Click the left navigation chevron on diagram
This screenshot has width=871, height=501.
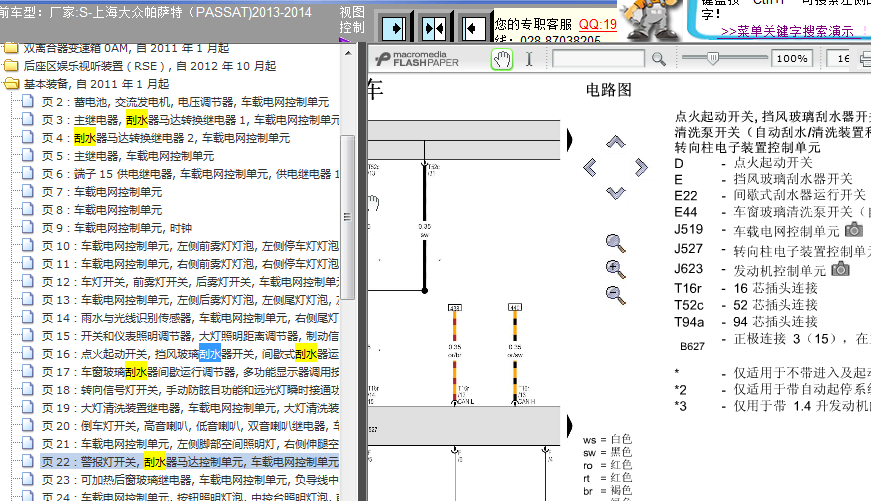(x=590, y=167)
